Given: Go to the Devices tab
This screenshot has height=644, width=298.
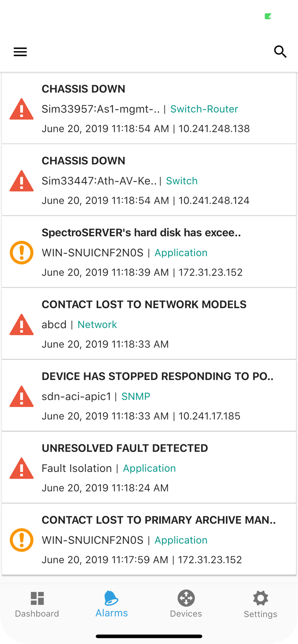Looking at the screenshot, I should (x=186, y=604).
